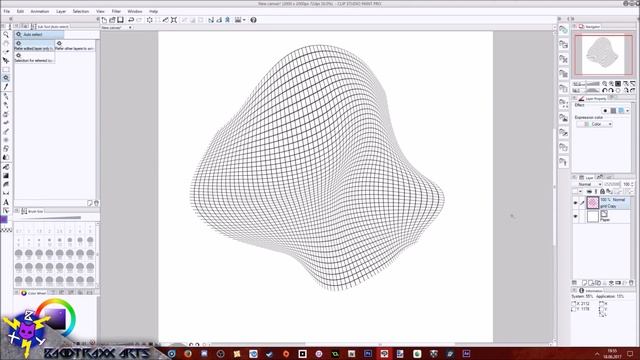Hide the grid Copy layer
The height and width of the screenshot is (360, 640).
(x=576, y=203)
